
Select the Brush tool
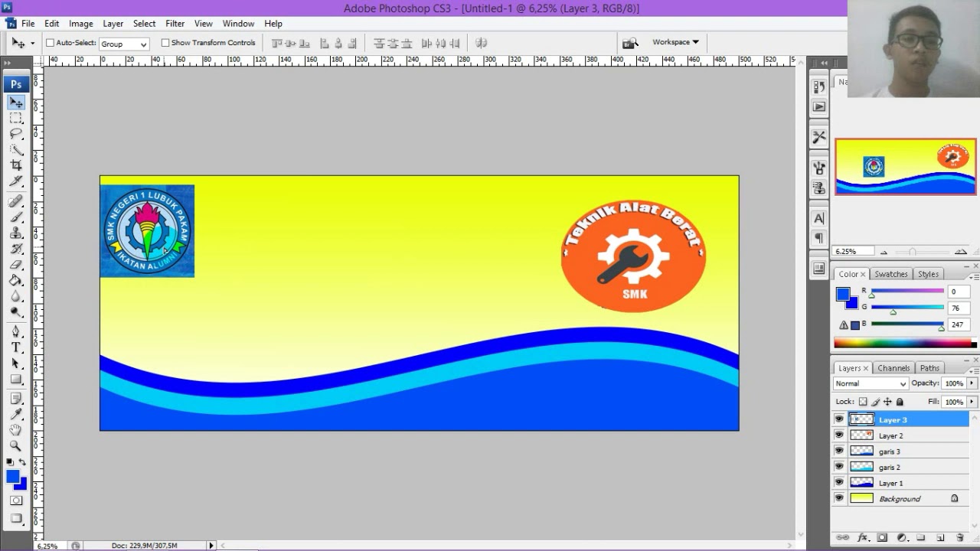pyautogui.click(x=16, y=217)
